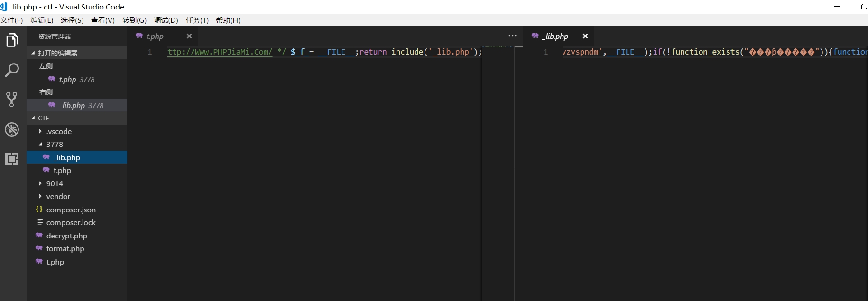Close the _lib.php editor tab
Viewport: 868px width, 301px height.
(x=585, y=36)
